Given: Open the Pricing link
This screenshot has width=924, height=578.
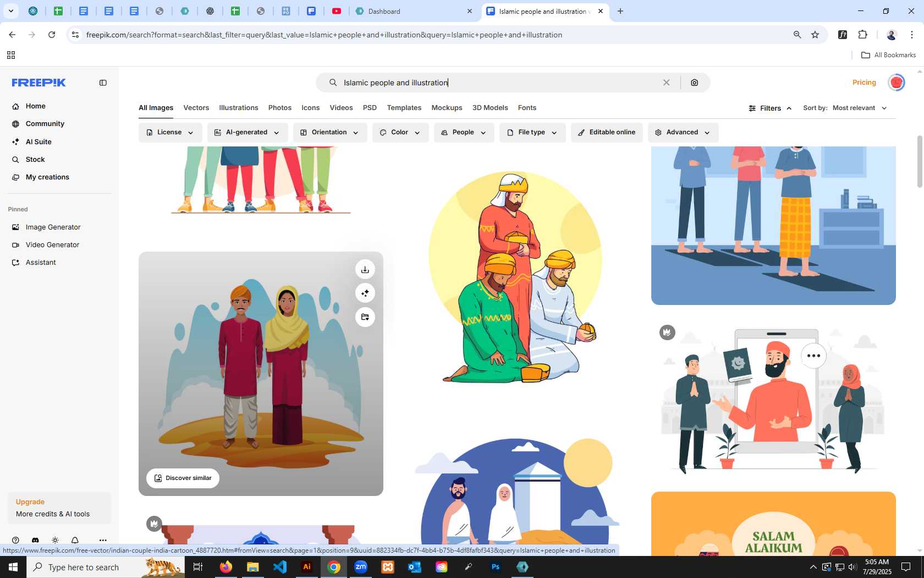Looking at the screenshot, I should coord(864,83).
